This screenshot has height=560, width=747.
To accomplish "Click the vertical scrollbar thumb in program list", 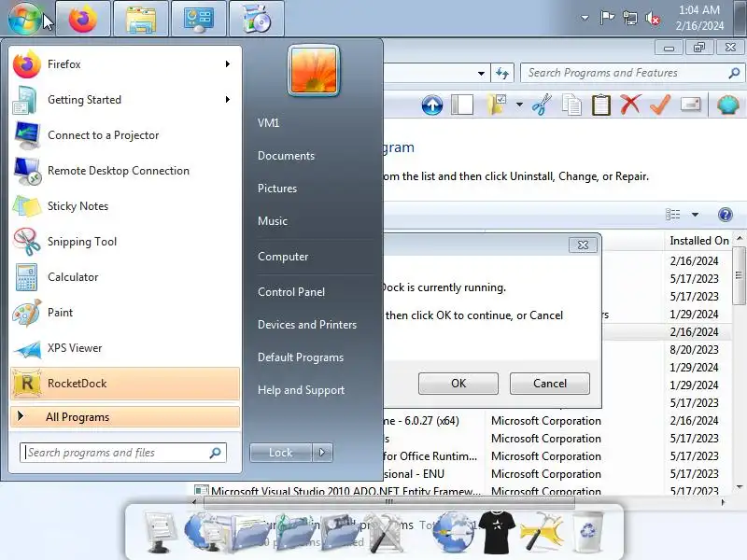I will [739, 275].
